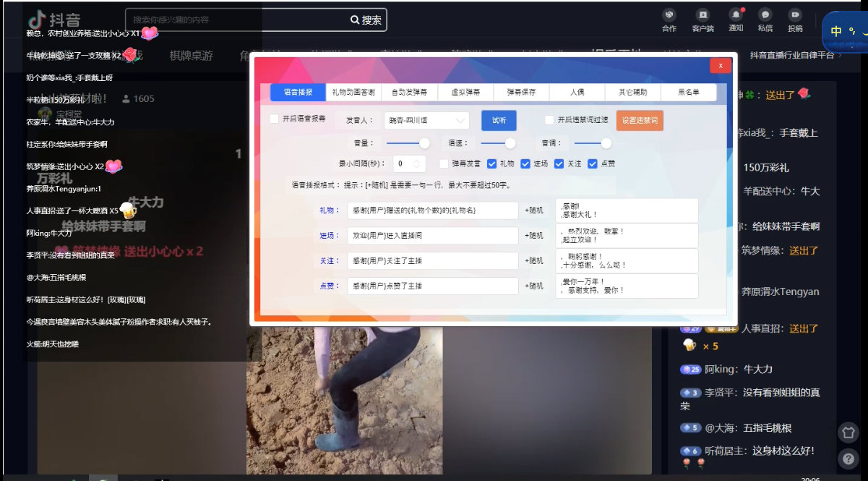Click chat message 听荷居主: 这身材这么好!
This screenshot has height=481, width=868.
(747, 456)
